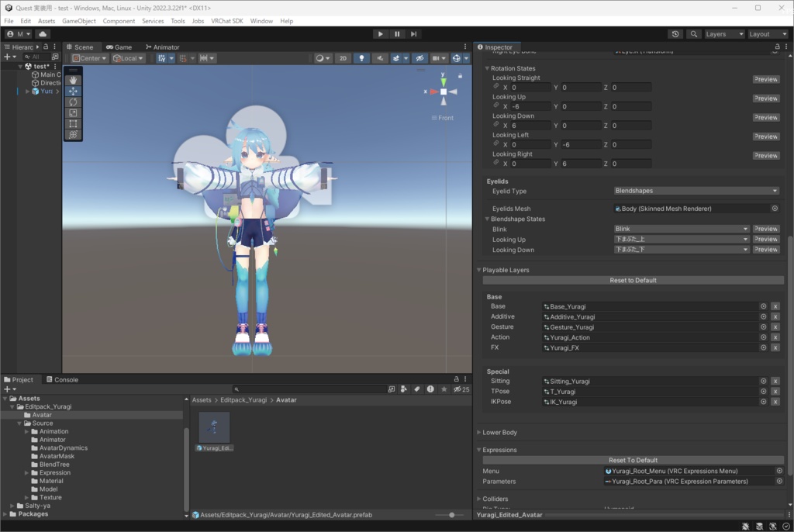
Task: Lock the Inspector panel
Action: click(777, 47)
